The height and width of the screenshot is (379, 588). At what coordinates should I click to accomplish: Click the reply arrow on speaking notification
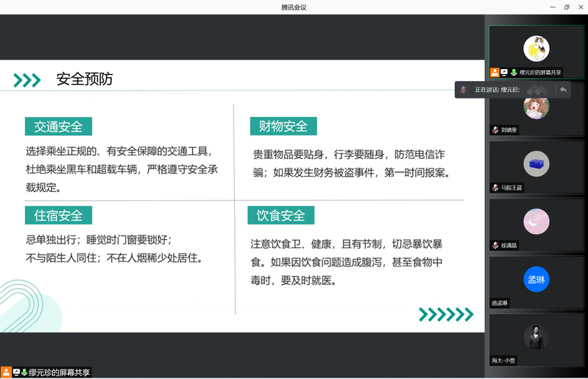pyautogui.click(x=563, y=90)
